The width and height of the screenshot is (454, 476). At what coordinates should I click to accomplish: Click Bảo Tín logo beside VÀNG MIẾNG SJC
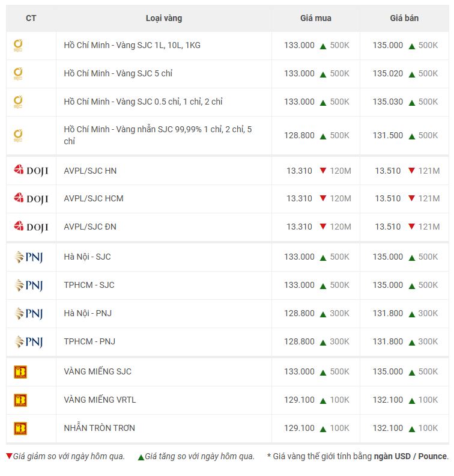point(20,372)
